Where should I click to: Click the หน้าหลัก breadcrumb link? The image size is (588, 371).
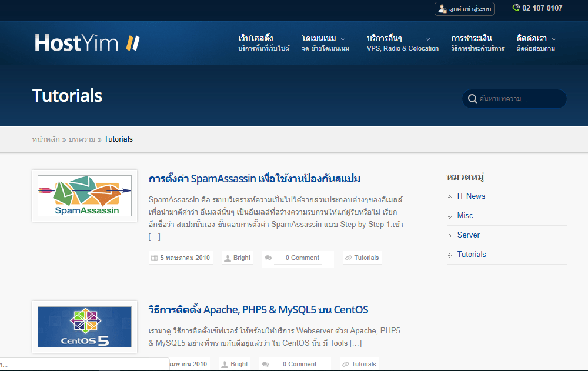pyautogui.click(x=46, y=139)
